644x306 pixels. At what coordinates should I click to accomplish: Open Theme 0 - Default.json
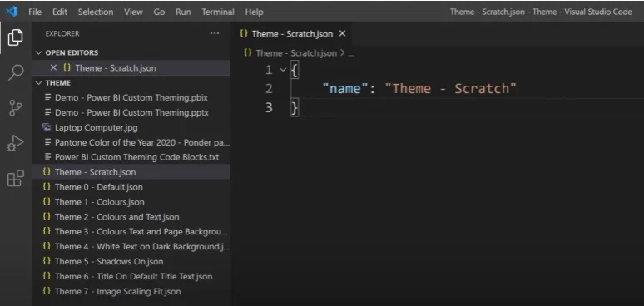click(131, 187)
